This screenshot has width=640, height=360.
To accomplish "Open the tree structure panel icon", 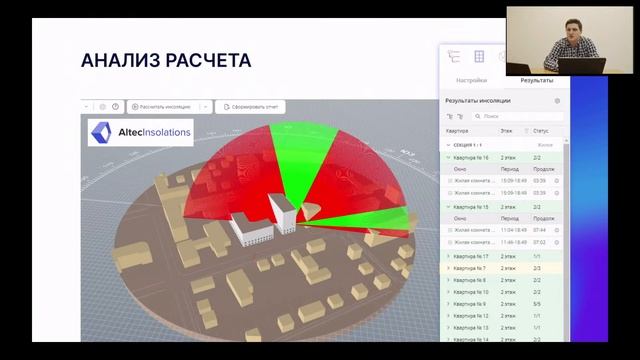I will pos(453,56).
